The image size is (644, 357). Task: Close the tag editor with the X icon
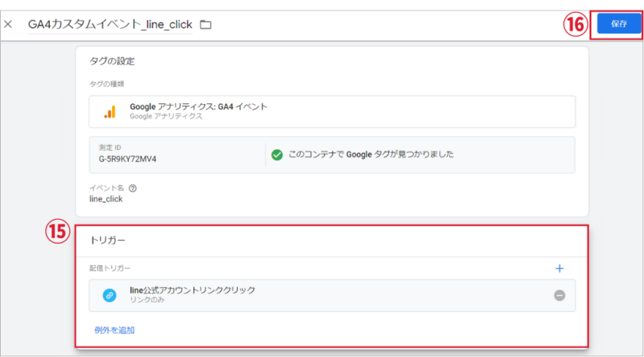click(8, 25)
